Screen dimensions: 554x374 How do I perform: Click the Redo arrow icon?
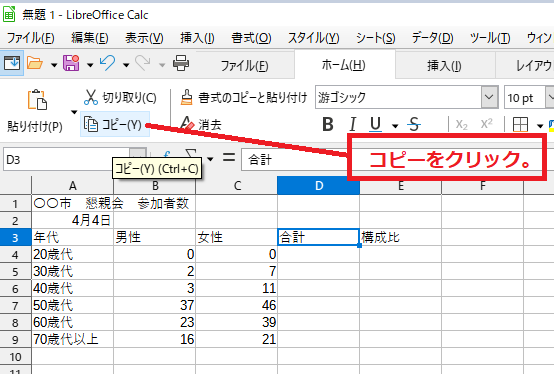click(143, 63)
